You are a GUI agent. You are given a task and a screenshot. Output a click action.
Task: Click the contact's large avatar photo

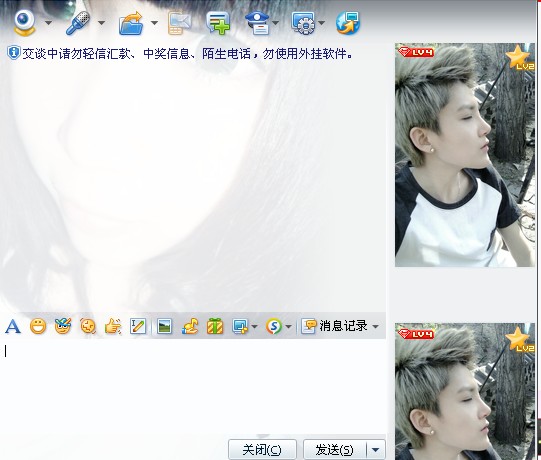[x=464, y=155]
